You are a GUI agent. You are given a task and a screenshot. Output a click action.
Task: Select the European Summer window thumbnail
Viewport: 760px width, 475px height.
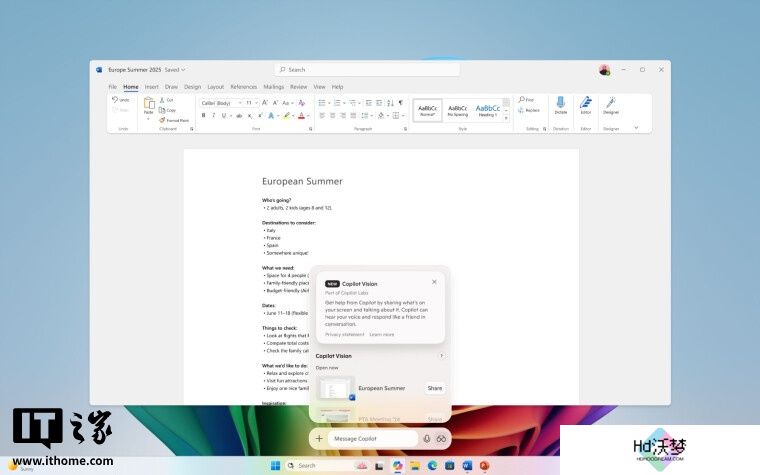pyautogui.click(x=336, y=388)
